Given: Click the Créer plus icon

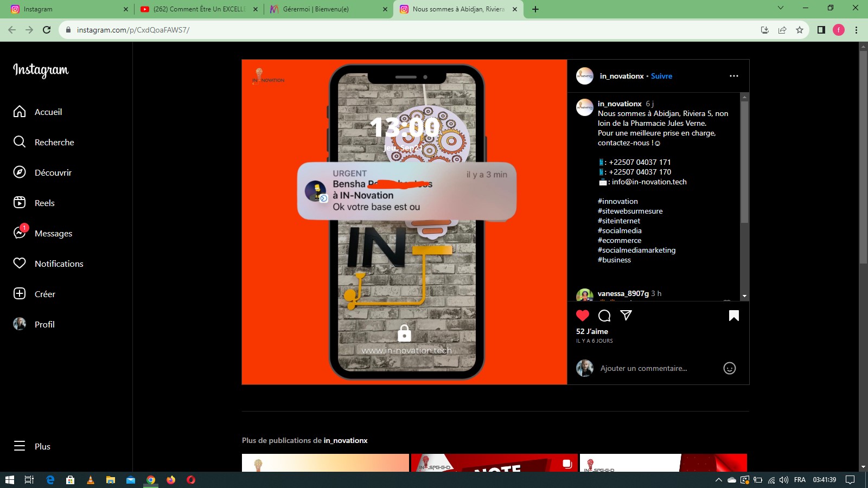Looking at the screenshot, I should pos(20,294).
